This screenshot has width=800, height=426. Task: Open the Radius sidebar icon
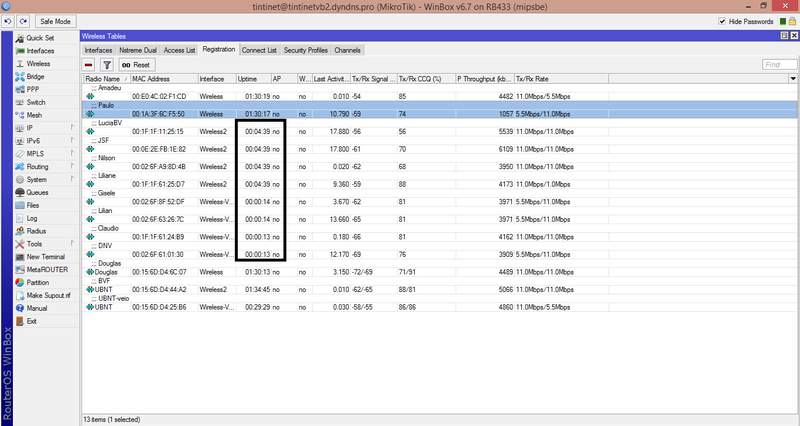click(20, 231)
